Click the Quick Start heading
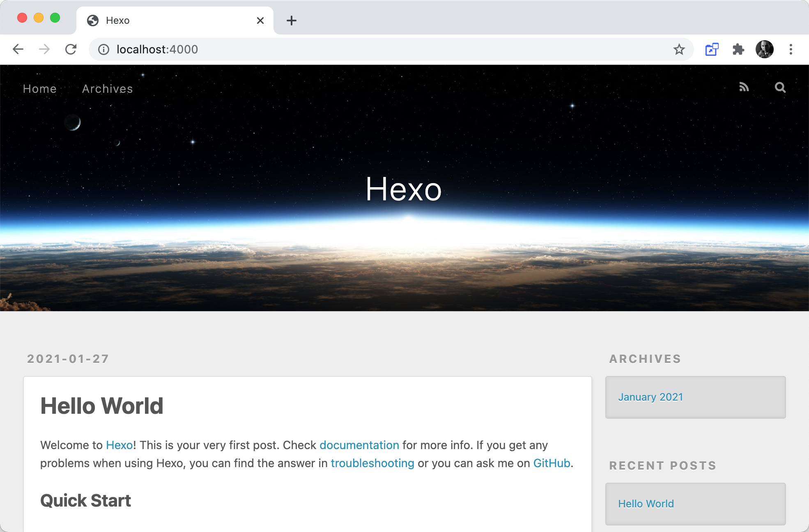 pos(86,501)
